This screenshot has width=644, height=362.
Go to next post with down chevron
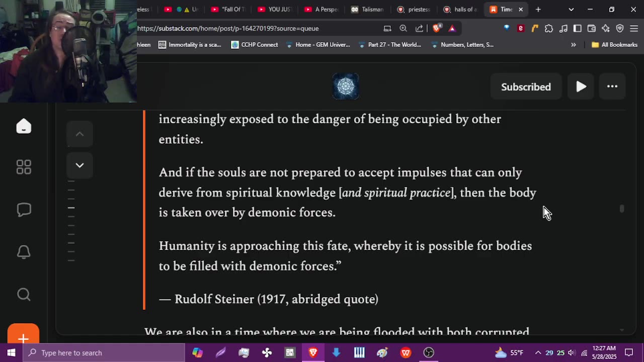[x=79, y=165]
